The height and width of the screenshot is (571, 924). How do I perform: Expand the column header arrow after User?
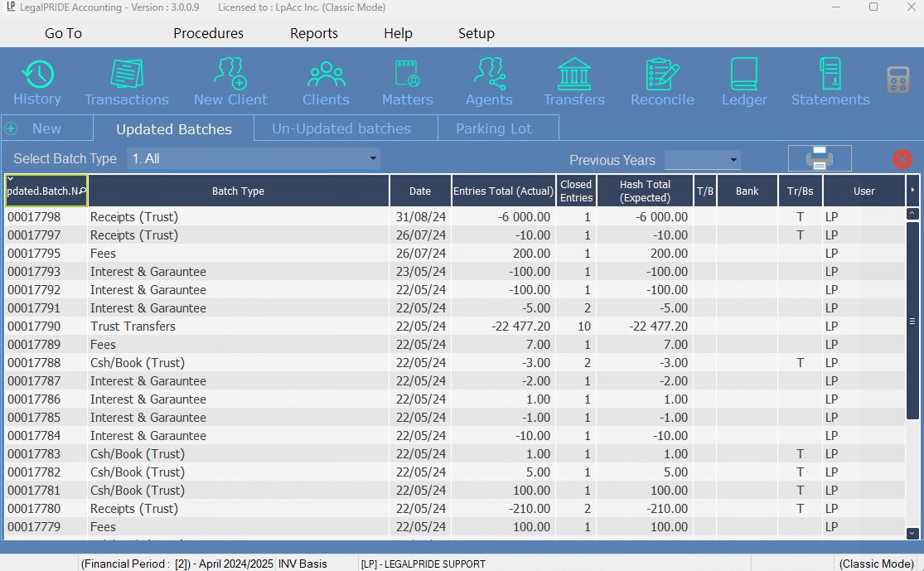(912, 191)
